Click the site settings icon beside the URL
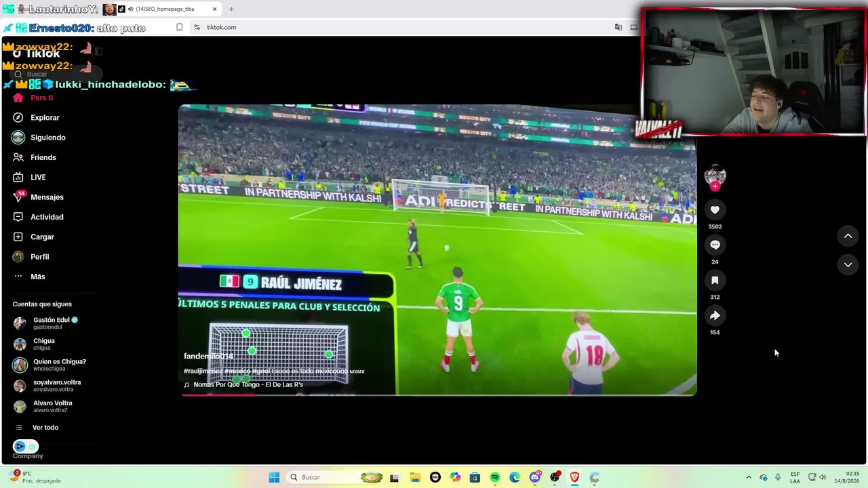Image resolution: width=868 pixels, height=488 pixels. [197, 27]
